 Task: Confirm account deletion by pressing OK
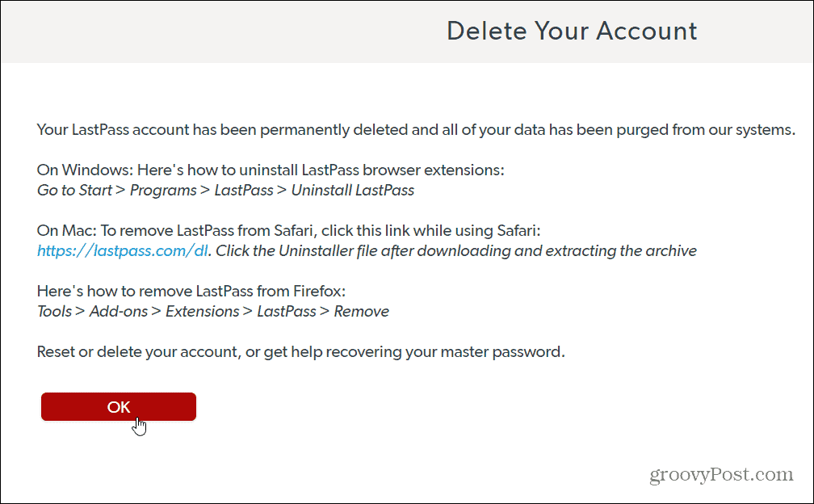tap(118, 406)
